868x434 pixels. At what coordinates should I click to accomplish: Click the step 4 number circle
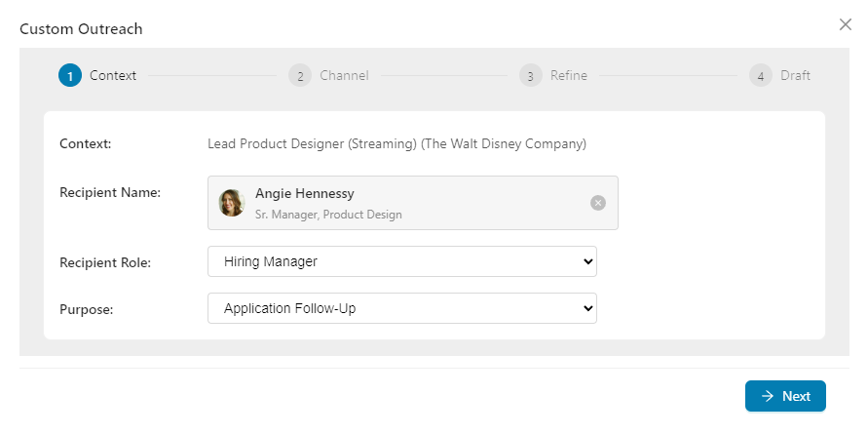(x=761, y=75)
